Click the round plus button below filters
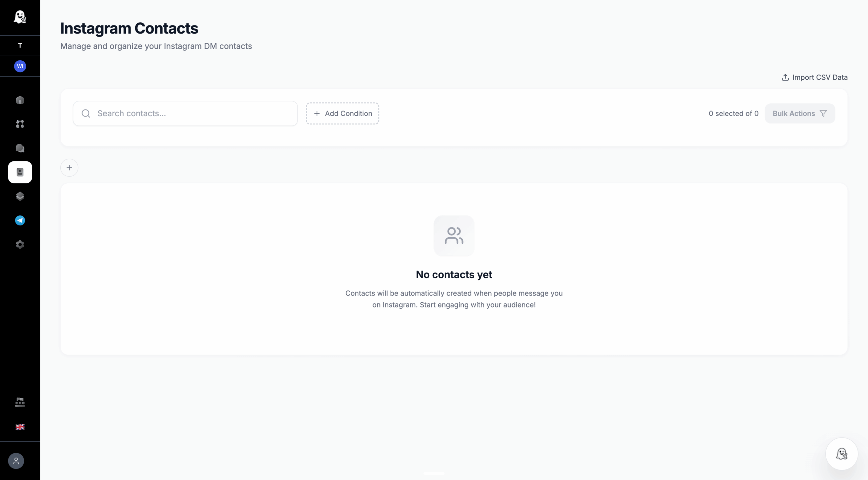Image resolution: width=868 pixels, height=480 pixels. pyautogui.click(x=69, y=168)
